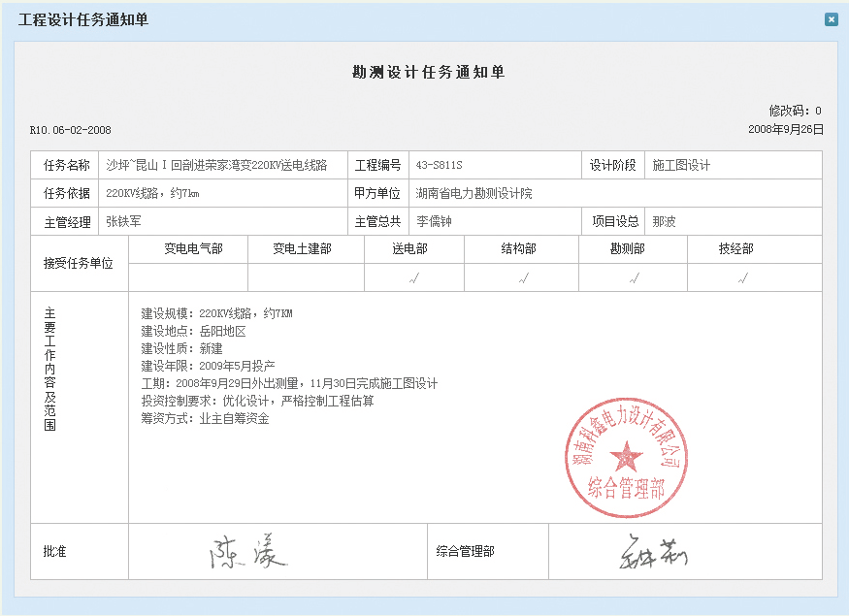
Task: Click the empty cell under 变电土建部
Action: point(306,278)
